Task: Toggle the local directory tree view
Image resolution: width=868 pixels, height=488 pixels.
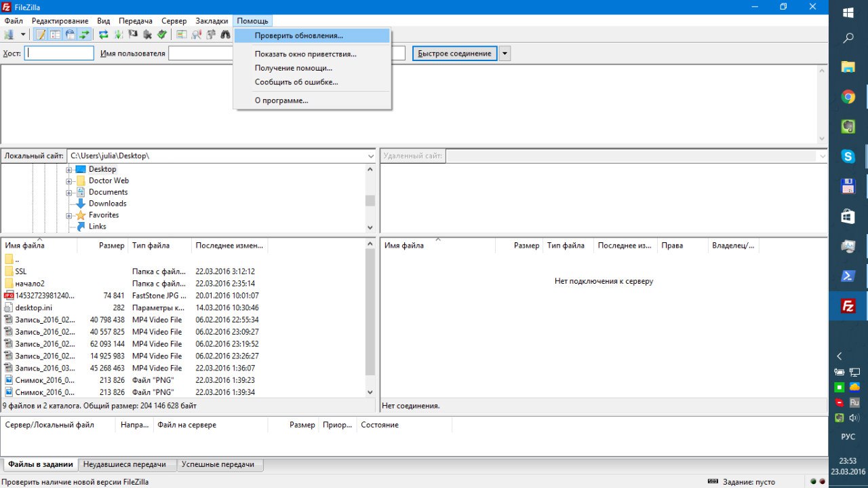Action: click(55, 35)
